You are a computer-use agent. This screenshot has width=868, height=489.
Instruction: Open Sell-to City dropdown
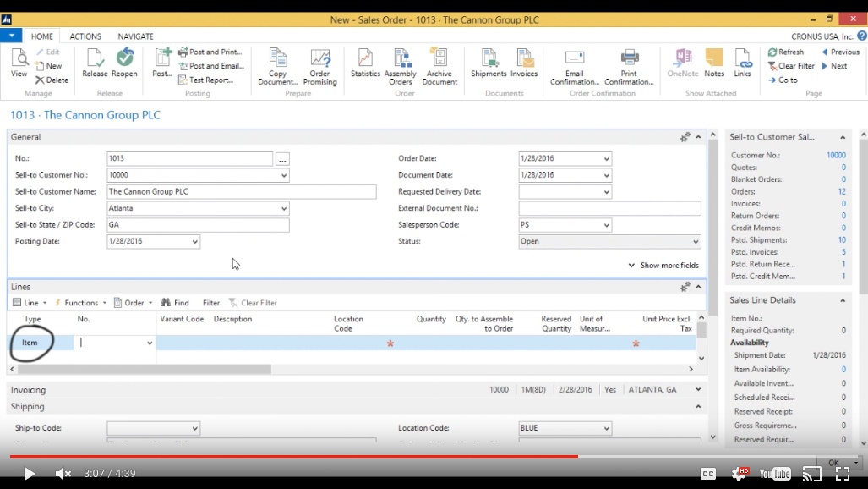(x=283, y=208)
